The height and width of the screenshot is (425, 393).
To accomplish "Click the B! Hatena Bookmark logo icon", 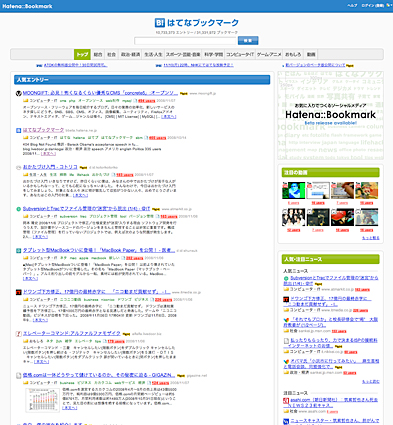I will pos(160,23).
